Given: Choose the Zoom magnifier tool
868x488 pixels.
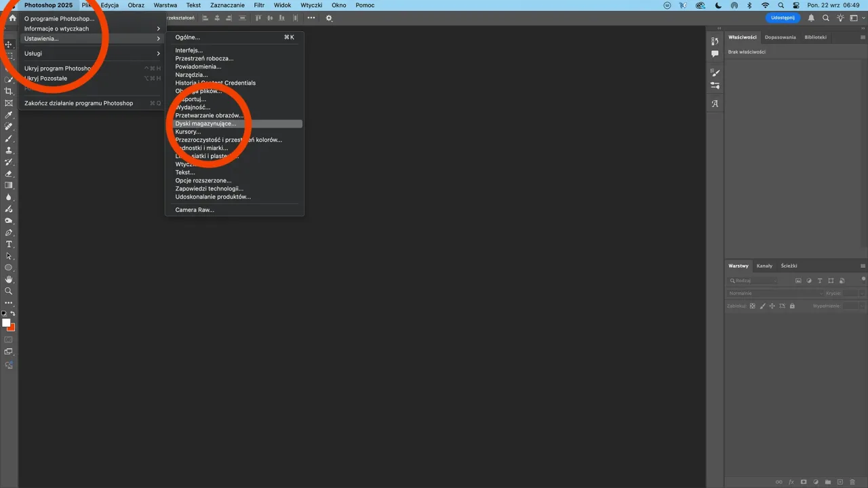Looking at the screenshot, I should (9, 291).
